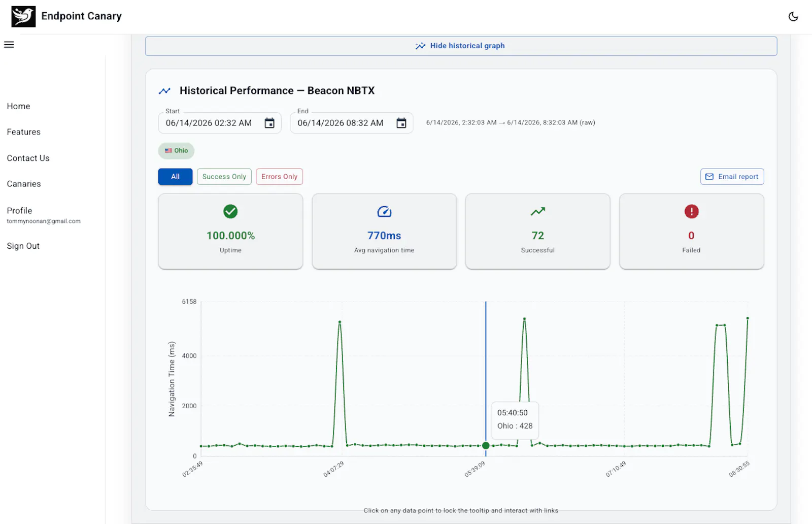This screenshot has height=524, width=812.
Task: Go to Home in sidebar
Action: (x=19, y=106)
